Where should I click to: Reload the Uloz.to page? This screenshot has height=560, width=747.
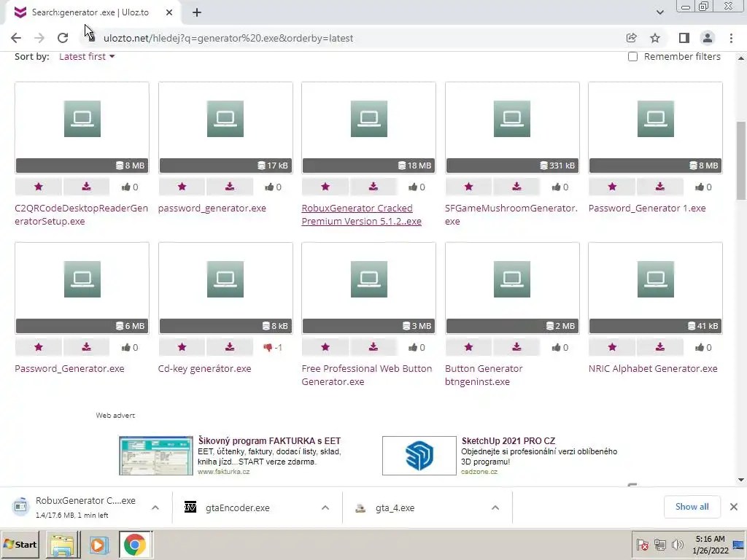(63, 38)
